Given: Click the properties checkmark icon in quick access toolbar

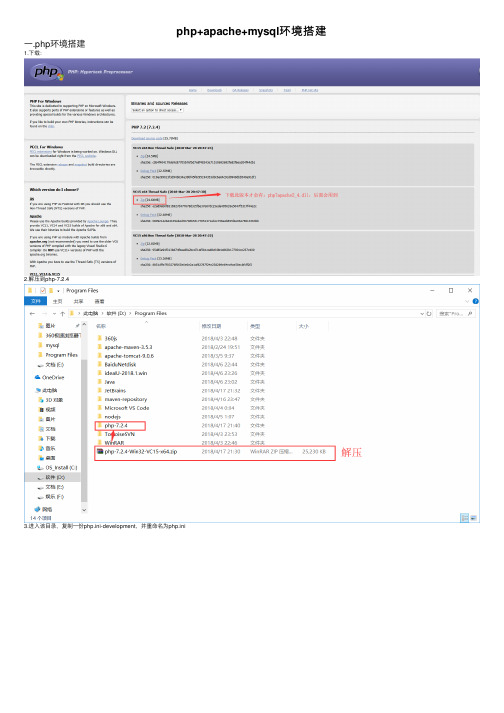Looking at the screenshot, I should [x=43, y=290].
